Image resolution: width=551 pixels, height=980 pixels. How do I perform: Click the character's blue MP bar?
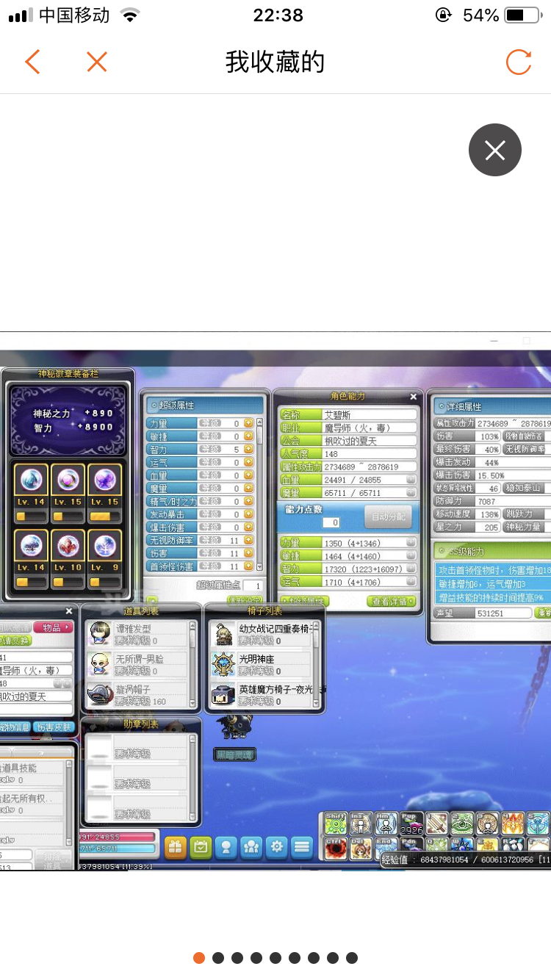point(118,849)
